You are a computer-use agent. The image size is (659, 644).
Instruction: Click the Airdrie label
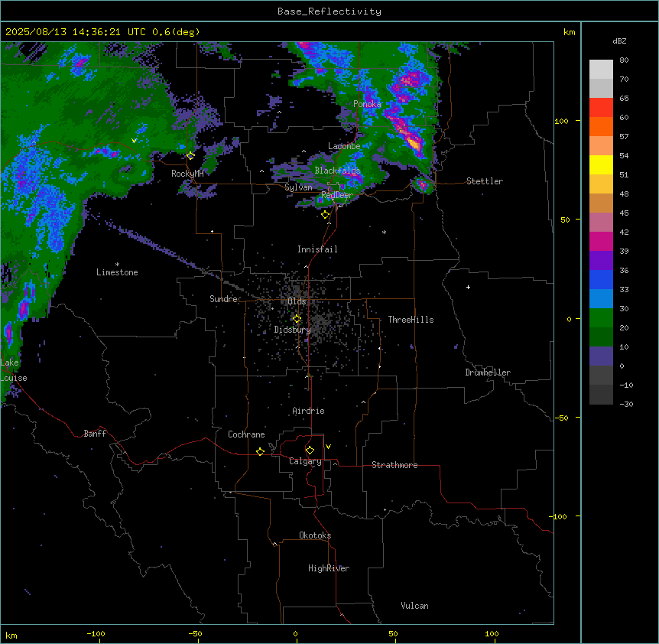pos(309,411)
